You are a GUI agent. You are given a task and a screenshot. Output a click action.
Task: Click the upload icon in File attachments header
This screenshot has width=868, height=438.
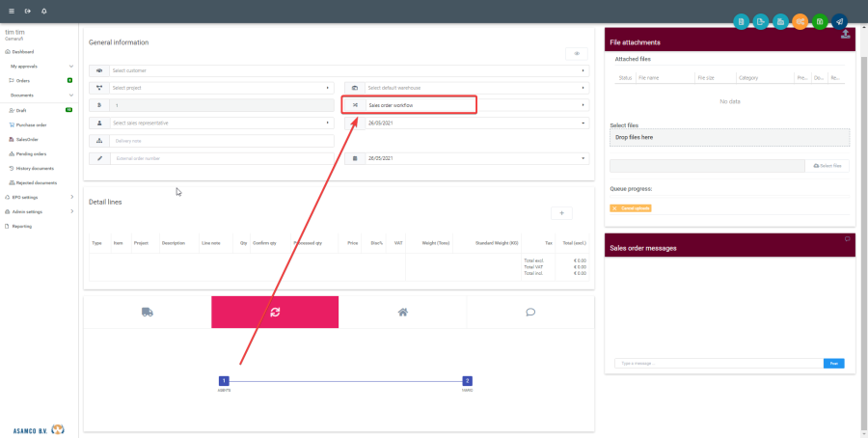coord(846,34)
